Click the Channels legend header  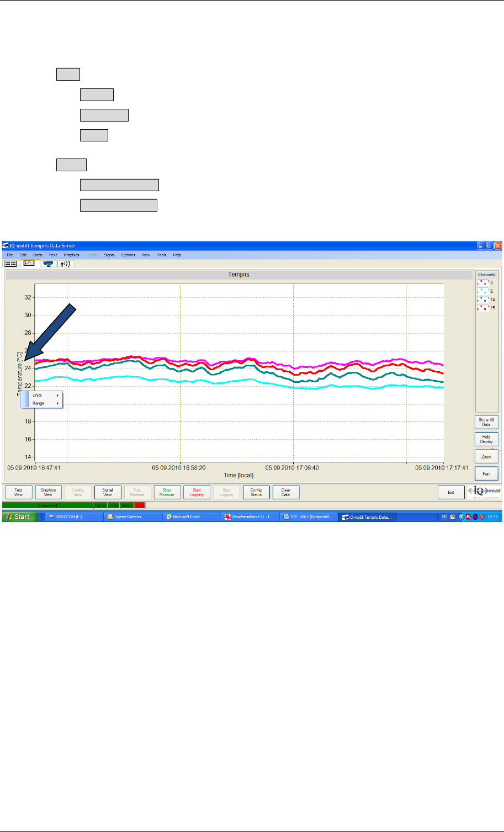(486, 275)
